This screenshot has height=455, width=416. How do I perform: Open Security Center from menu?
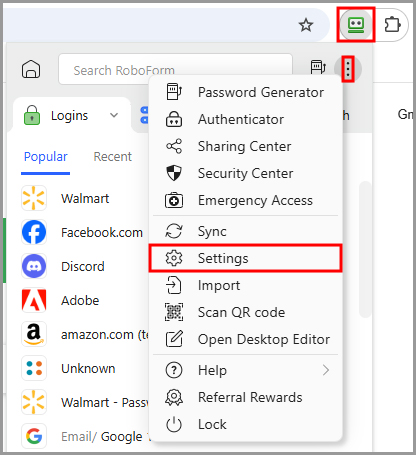(x=245, y=173)
